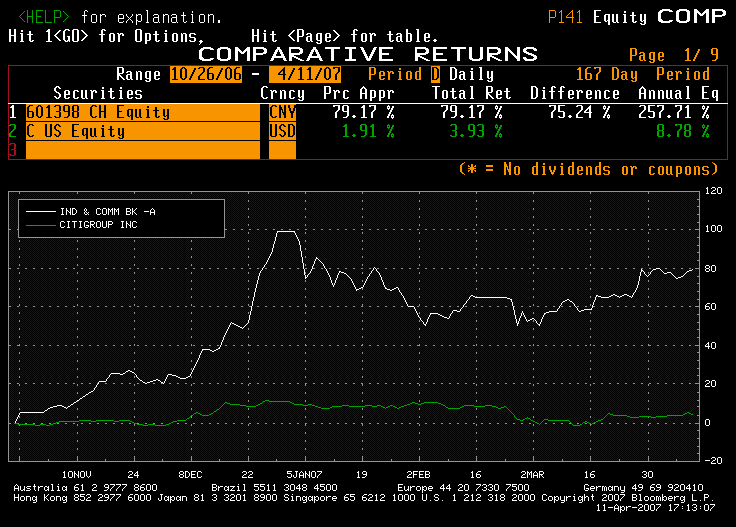Click the Germany 49 69 920410 contact

pyautogui.click(x=644, y=488)
